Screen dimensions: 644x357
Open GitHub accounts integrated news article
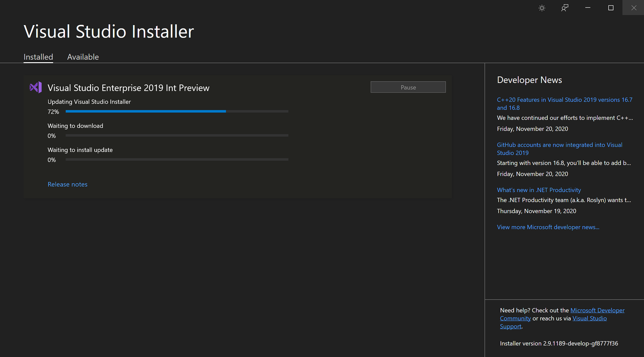pos(559,149)
